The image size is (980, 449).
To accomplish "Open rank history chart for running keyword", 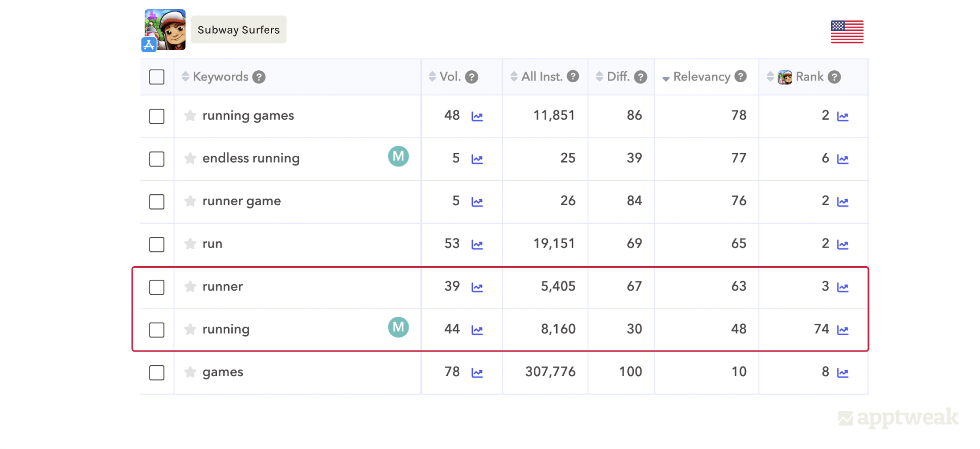I will [x=842, y=330].
